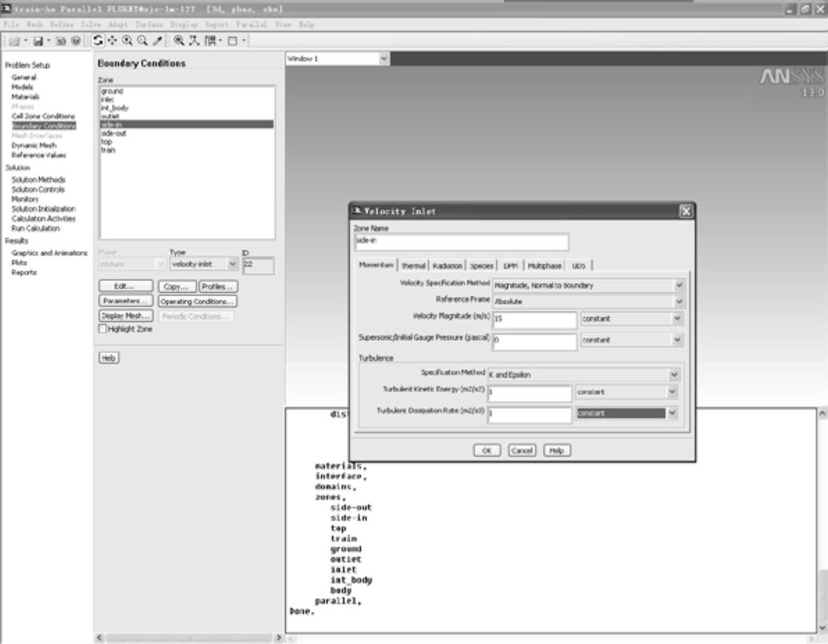Click OK in Velocity Inlet dialog

coord(487,451)
